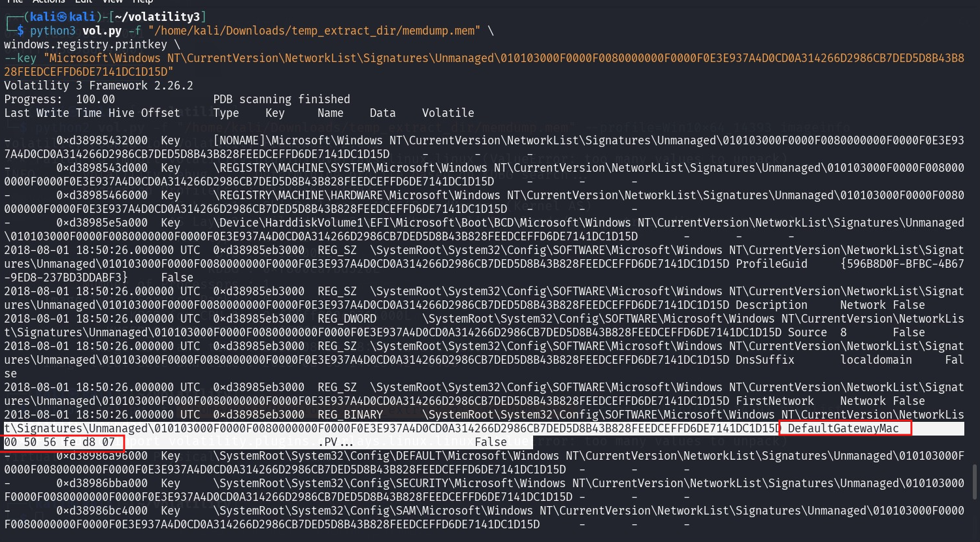Click the REG_DWORD type entry
Viewport: 980px width, 542px height.
347,319
